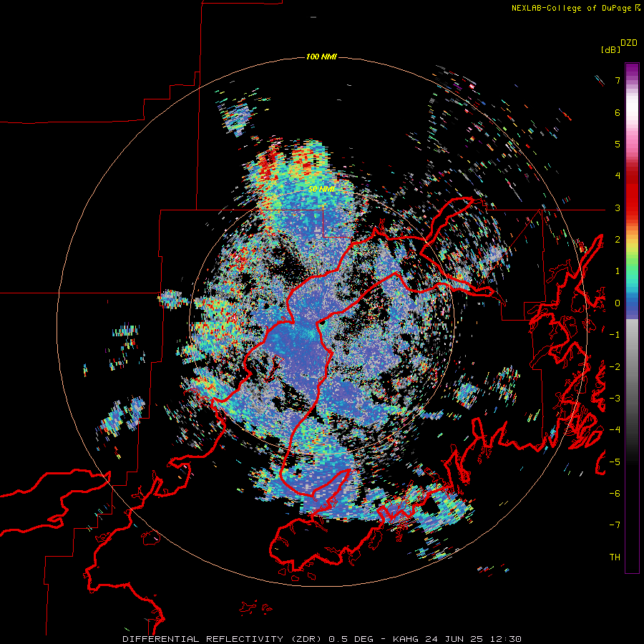
Task: Click the bottom caption DIFFERENTIAL REFLECTIVITY (ZDR) text
Action: (223, 639)
